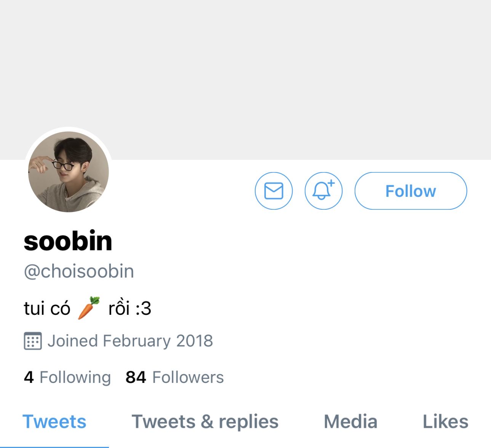Turn on notifications with the bell icon
The width and height of the screenshot is (491, 448).
[x=323, y=191]
